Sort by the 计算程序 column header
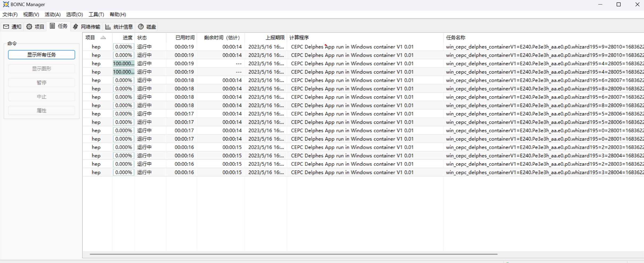644x263 pixels. pyautogui.click(x=365, y=37)
